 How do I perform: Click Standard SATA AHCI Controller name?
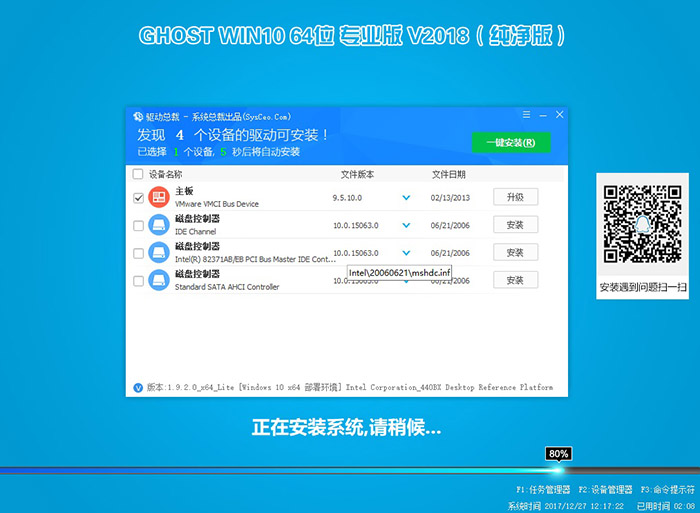click(x=227, y=287)
